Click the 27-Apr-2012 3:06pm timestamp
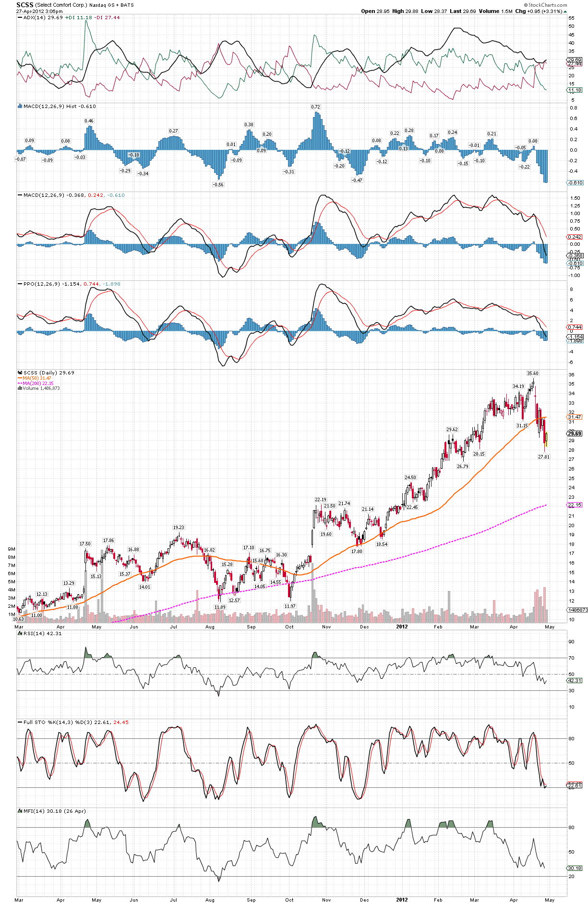 tap(39, 12)
